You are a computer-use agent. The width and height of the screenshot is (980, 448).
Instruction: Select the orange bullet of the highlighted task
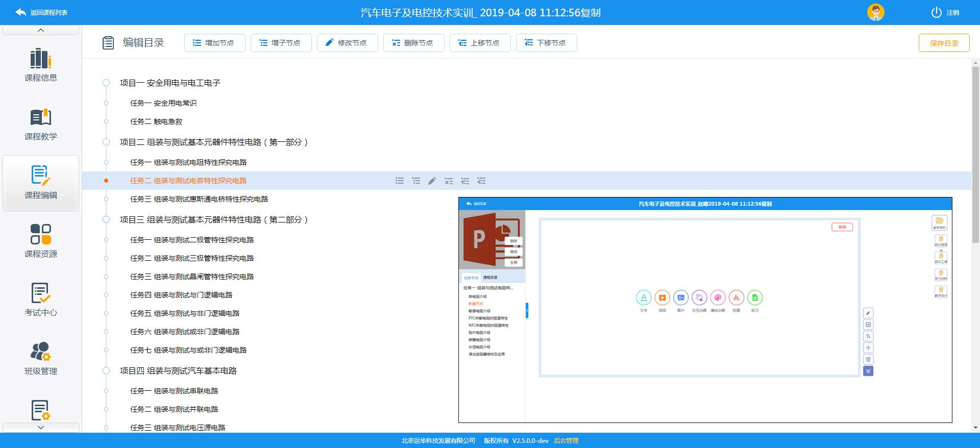click(106, 181)
